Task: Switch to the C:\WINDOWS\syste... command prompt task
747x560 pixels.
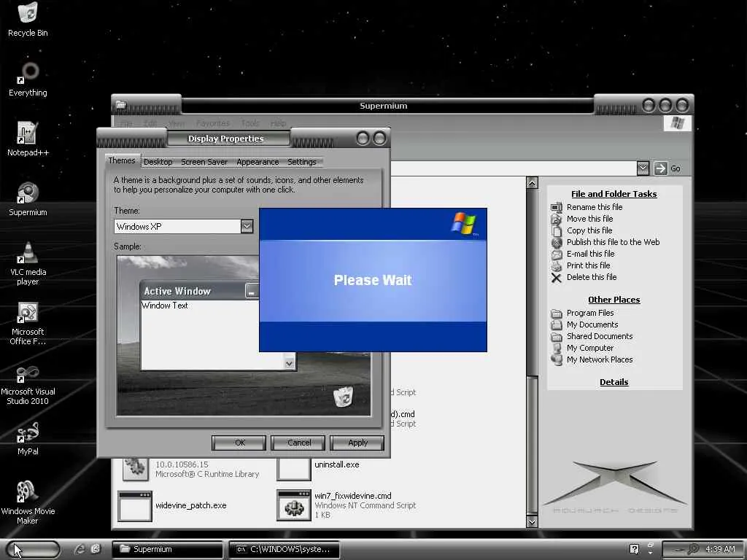Action: click(285, 549)
